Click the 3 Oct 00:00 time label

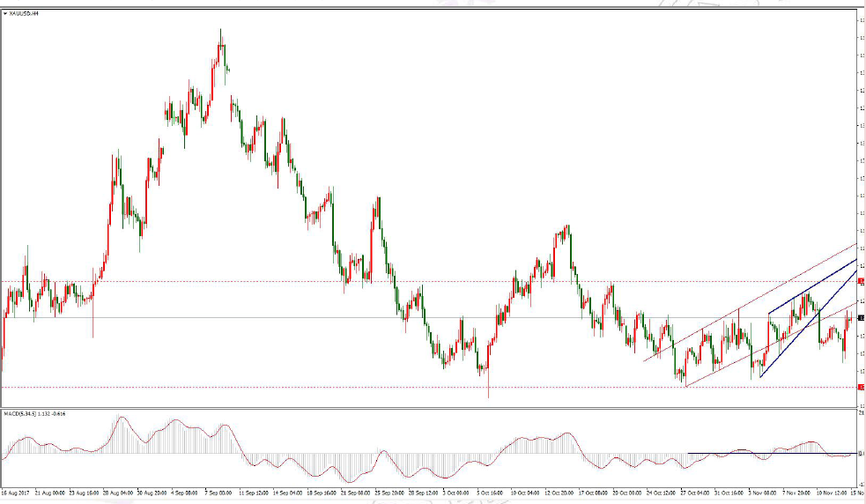(455, 493)
